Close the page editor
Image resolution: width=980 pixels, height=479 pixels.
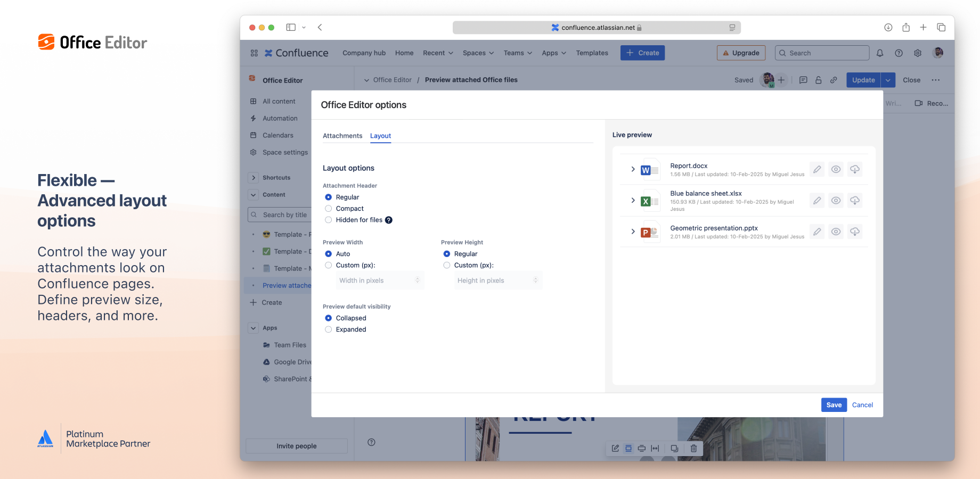tap(911, 80)
